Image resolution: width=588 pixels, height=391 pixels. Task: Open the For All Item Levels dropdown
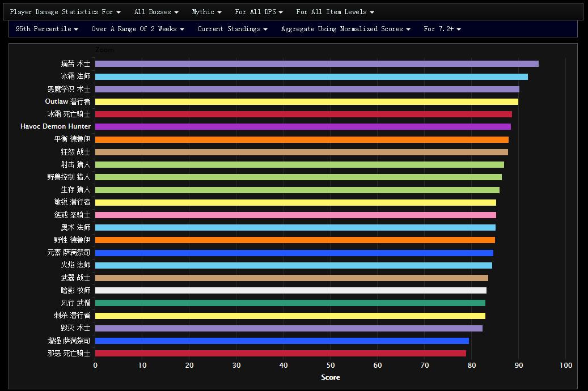point(335,12)
